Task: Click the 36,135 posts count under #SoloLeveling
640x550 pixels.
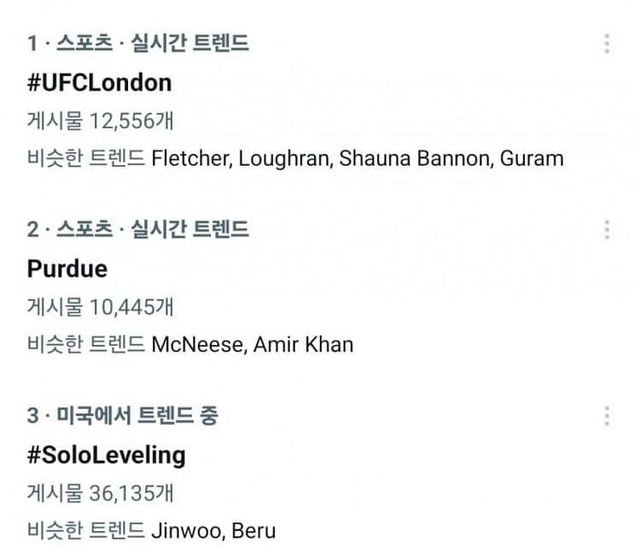Action: (101, 493)
